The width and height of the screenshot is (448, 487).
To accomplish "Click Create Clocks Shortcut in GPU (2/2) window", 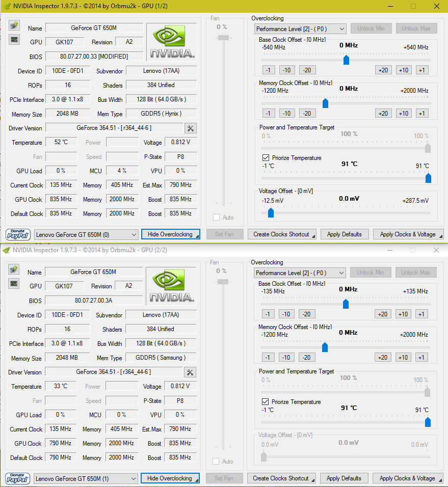I will coord(281,478).
